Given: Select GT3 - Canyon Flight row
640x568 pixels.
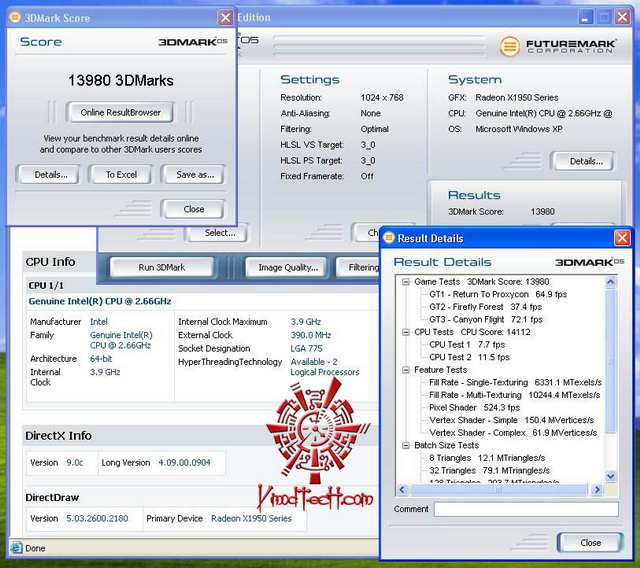Looking at the screenshot, I should tap(486, 320).
